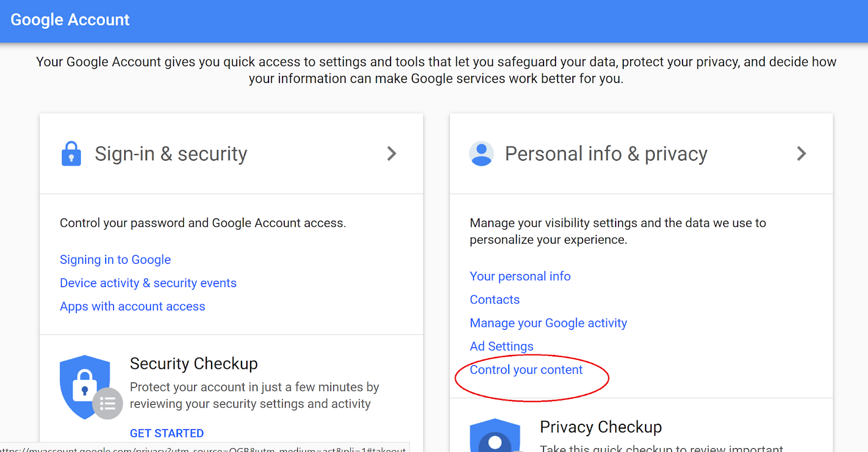Click the Control your content link

[x=526, y=370]
